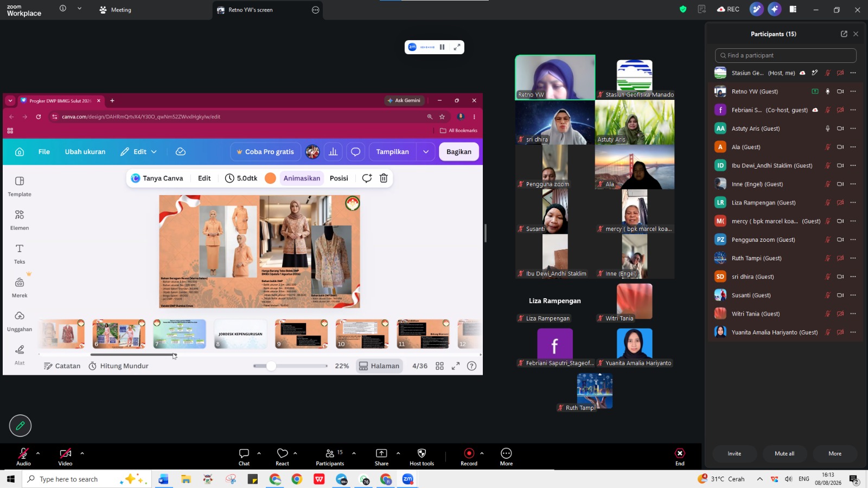Pause the screen share recording indicator
The width and height of the screenshot is (868, 488).
tap(442, 47)
